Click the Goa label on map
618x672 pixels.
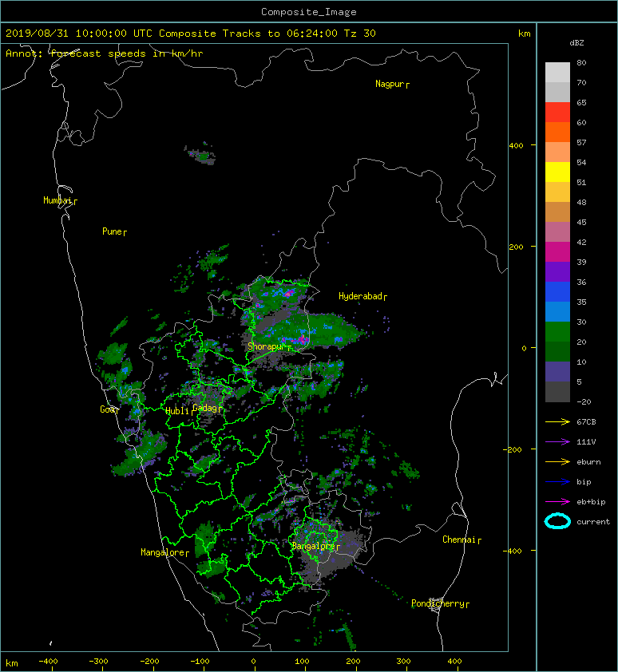pos(107,409)
